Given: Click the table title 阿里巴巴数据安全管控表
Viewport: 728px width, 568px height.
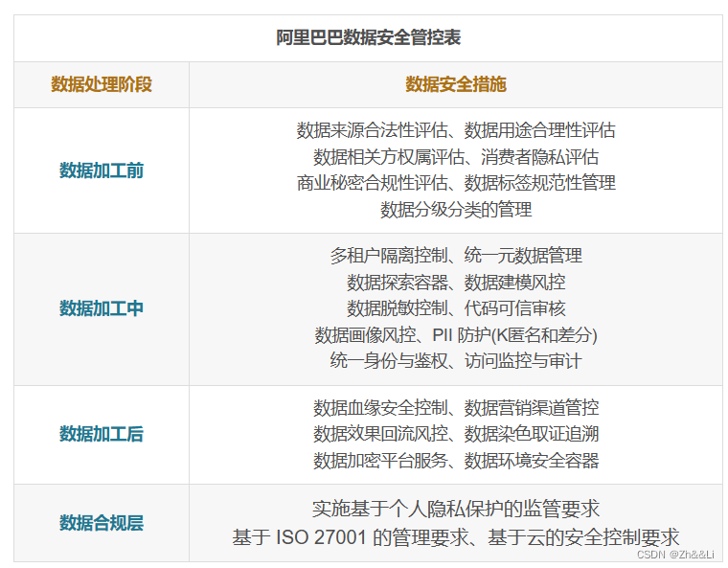Looking at the screenshot, I should point(368,37).
